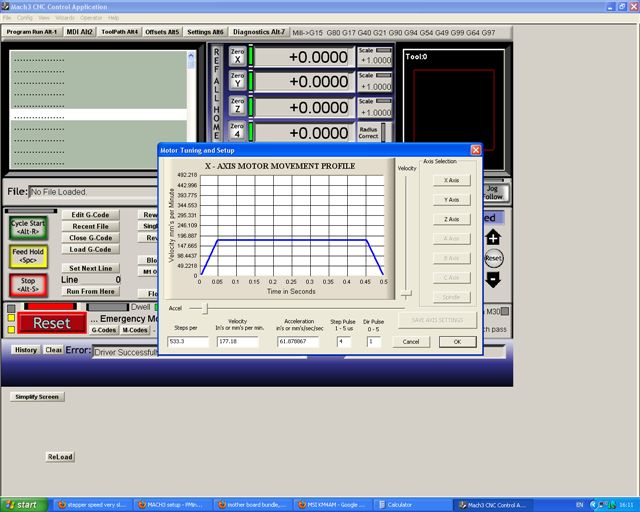Click the Zero Y axis button
640x512 pixels.
[x=237, y=82]
